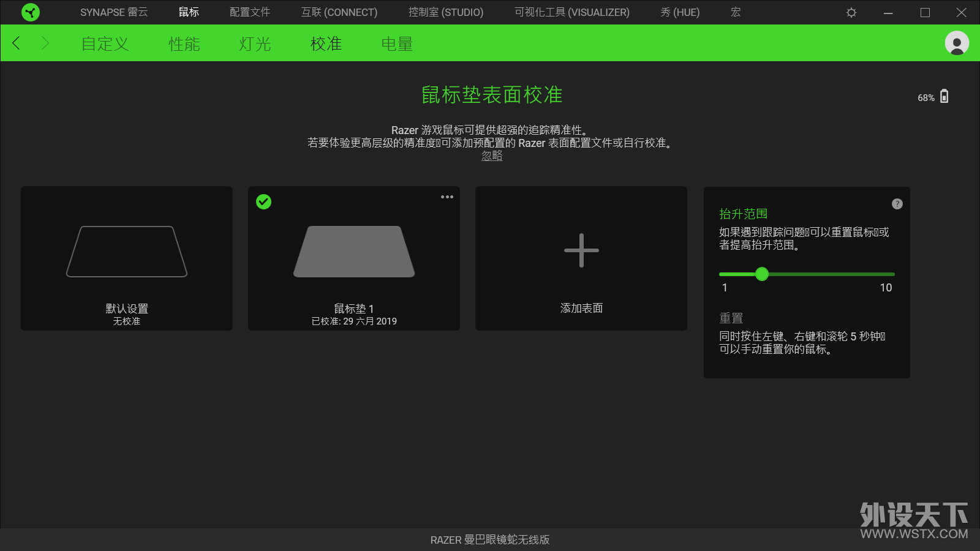Open the help question mark for 抬升范围

pyautogui.click(x=897, y=204)
